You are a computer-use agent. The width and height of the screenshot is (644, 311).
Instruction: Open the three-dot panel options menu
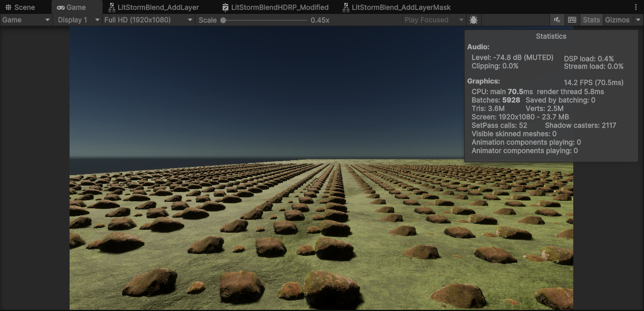(x=636, y=8)
